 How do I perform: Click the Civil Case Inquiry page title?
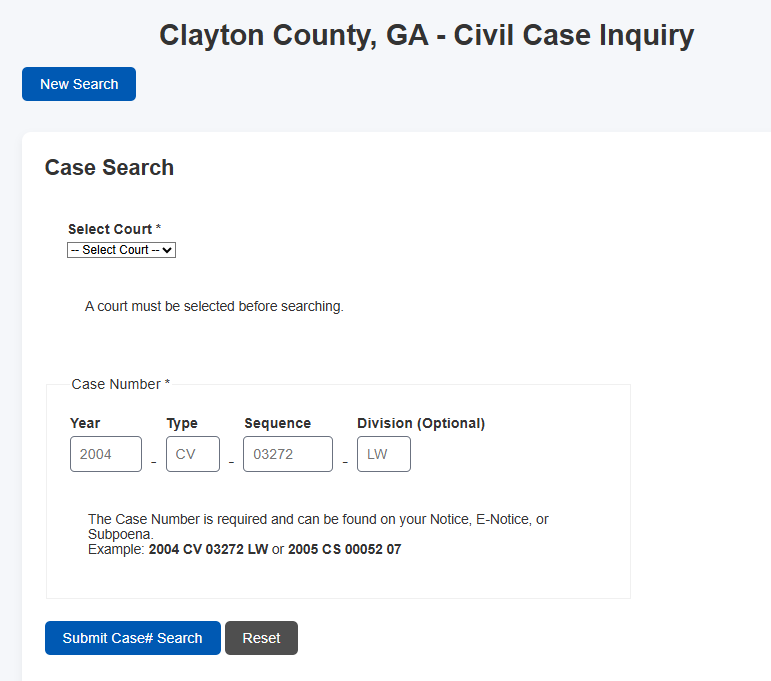(x=426, y=36)
